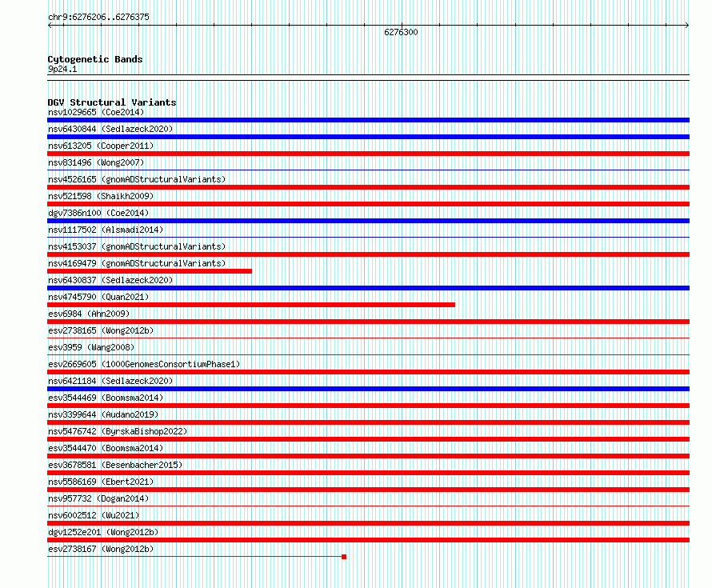The width and height of the screenshot is (712, 588).
Task: Open variant esv3959 (Wang2008)
Action: [x=91, y=347]
